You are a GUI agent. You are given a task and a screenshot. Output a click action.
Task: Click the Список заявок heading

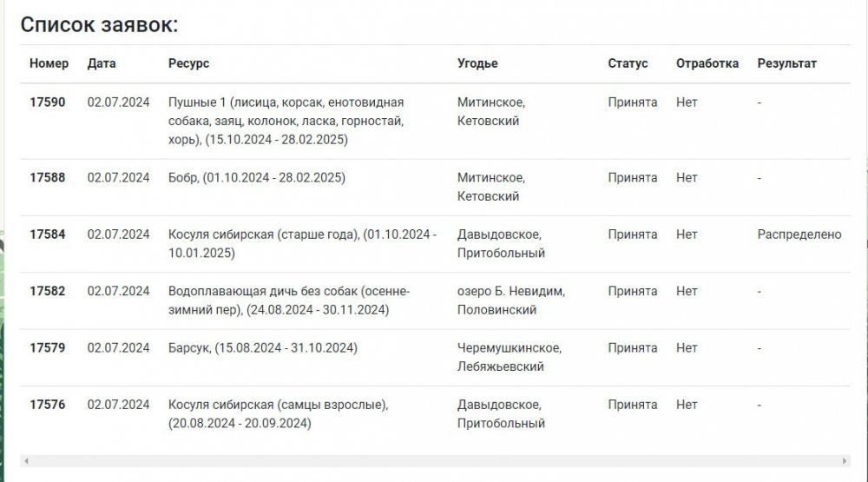[x=99, y=24]
